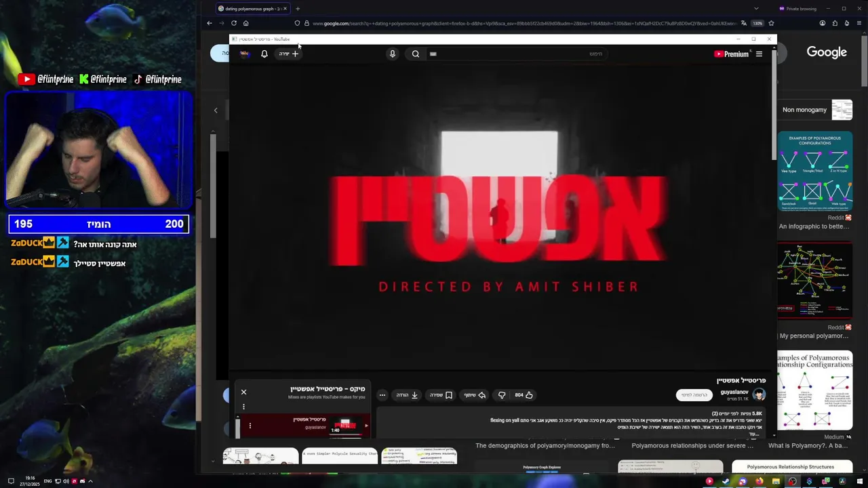Open 'Polyamorous relationships under severe' result
The width and height of the screenshot is (868, 488).
[x=692, y=446]
